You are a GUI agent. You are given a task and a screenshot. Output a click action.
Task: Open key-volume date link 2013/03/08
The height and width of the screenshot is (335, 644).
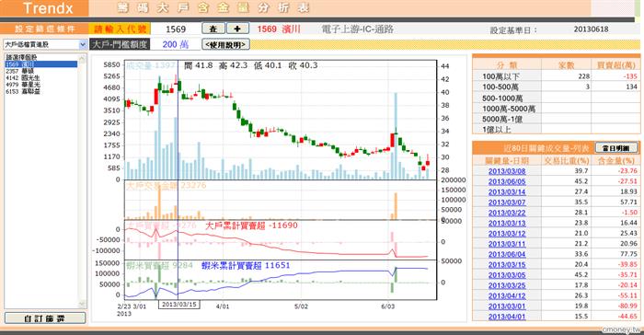(x=507, y=171)
